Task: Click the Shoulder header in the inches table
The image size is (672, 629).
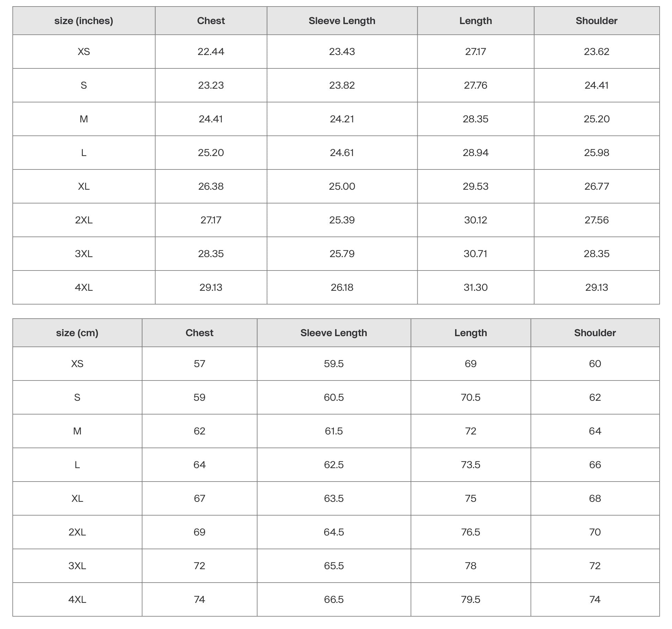Action: [x=596, y=21]
